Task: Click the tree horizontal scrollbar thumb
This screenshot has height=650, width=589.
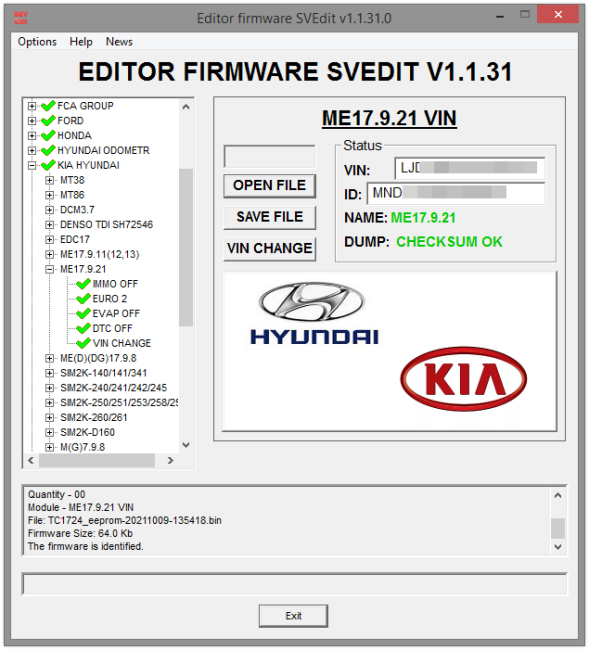Action: tap(97, 460)
